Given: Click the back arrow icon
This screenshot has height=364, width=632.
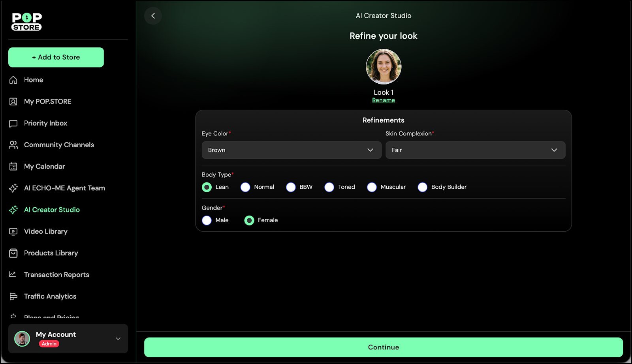Looking at the screenshot, I should click(153, 16).
